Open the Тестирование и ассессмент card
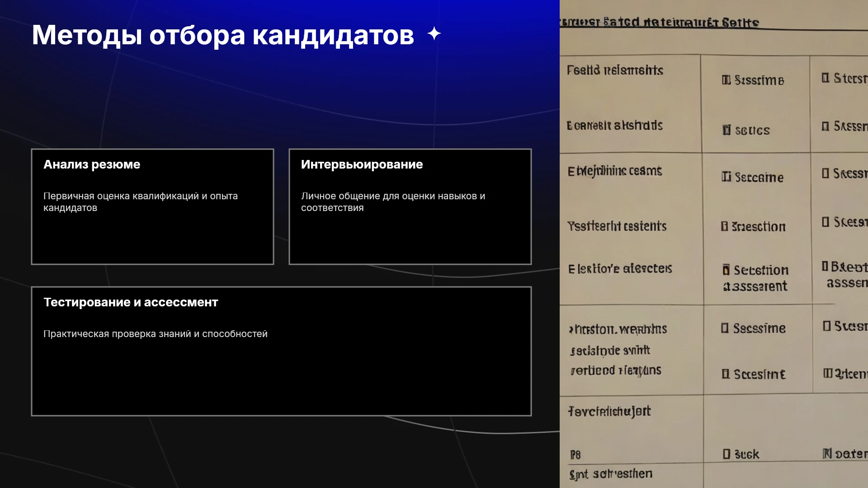 click(281, 351)
